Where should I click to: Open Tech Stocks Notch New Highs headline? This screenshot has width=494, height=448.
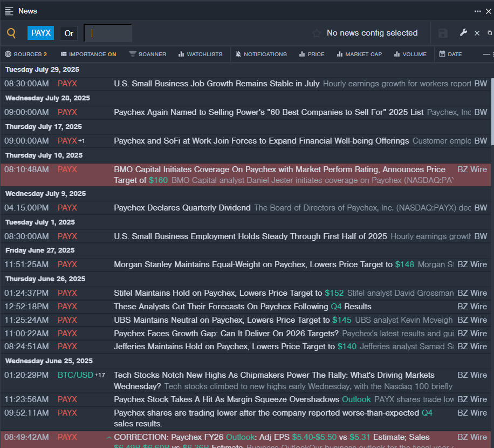[274, 381]
